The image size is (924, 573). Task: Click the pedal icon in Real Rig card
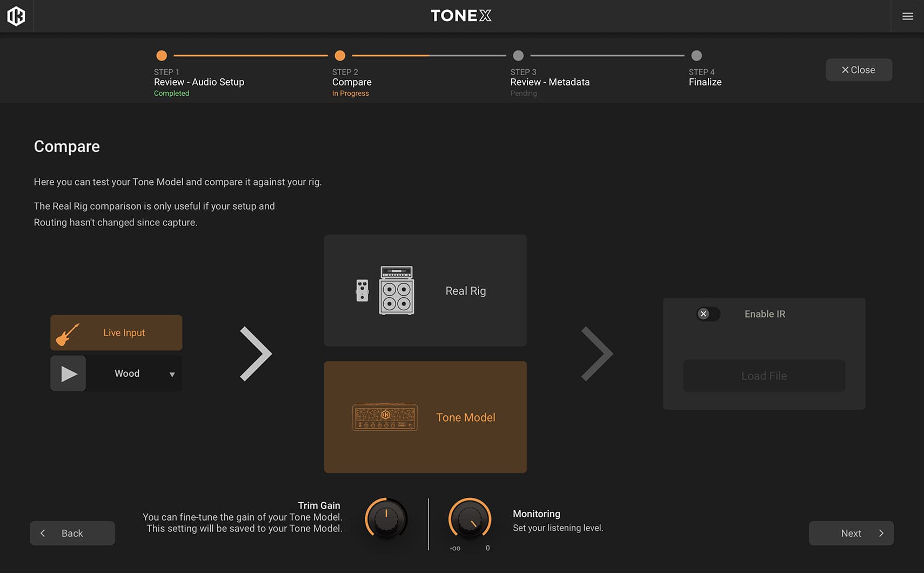[x=363, y=291]
